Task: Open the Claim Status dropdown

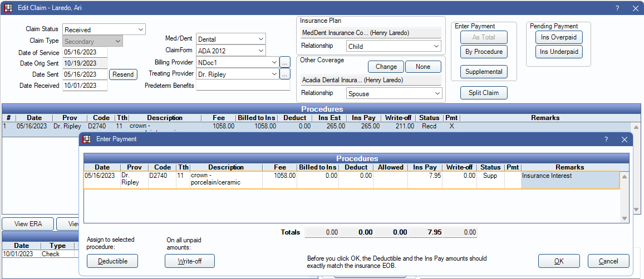Action: 104,29
